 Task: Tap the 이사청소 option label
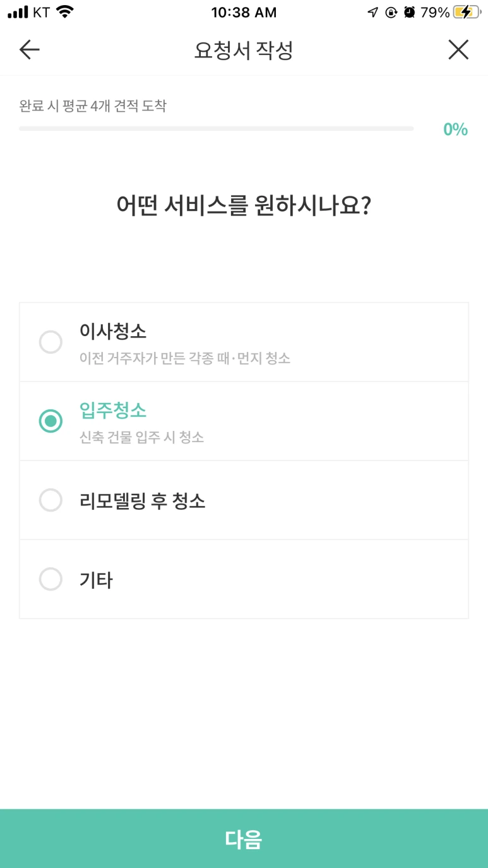[x=113, y=331]
